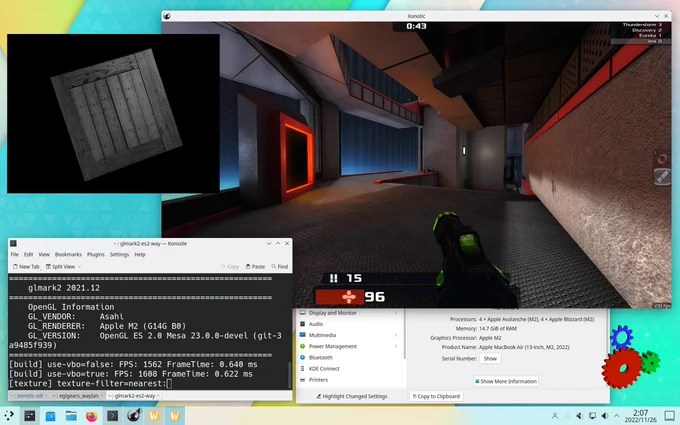Viewport: 680px width, 425px height.
Task: Open Power Management in System Settings
Action: tap(350, 347)
